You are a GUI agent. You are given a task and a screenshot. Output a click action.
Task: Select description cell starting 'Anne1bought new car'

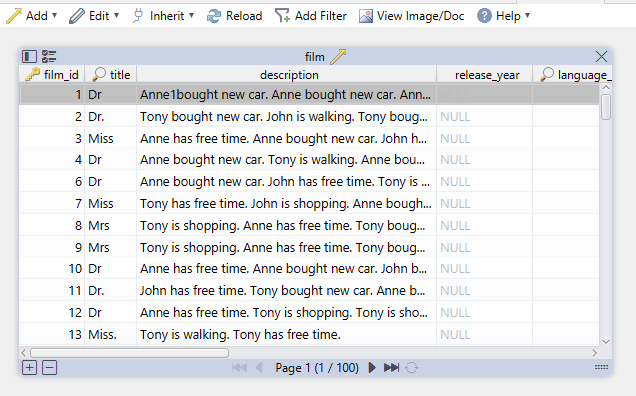tap(287, 95)
